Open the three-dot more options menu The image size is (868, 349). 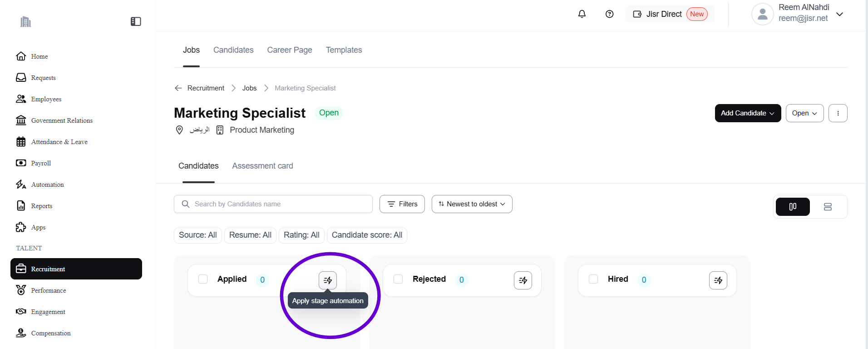point(838,113)
